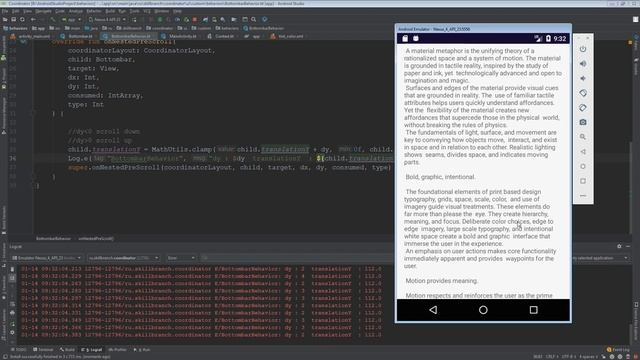The height and width of the screenshot is (360, 640).
Task: Open the Run menu
Action: [x=122, y=11]
